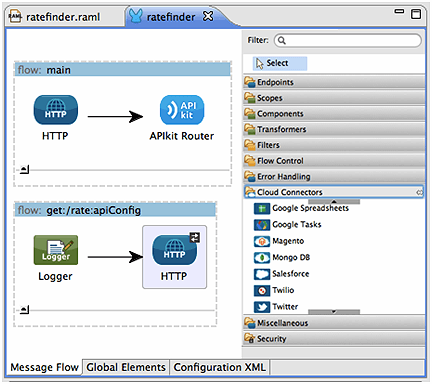Image resolution: width=432 pixels, height=384 pixels.
Task: Pick the Google Spreadsheets connector icon
Action: point(262,209)
